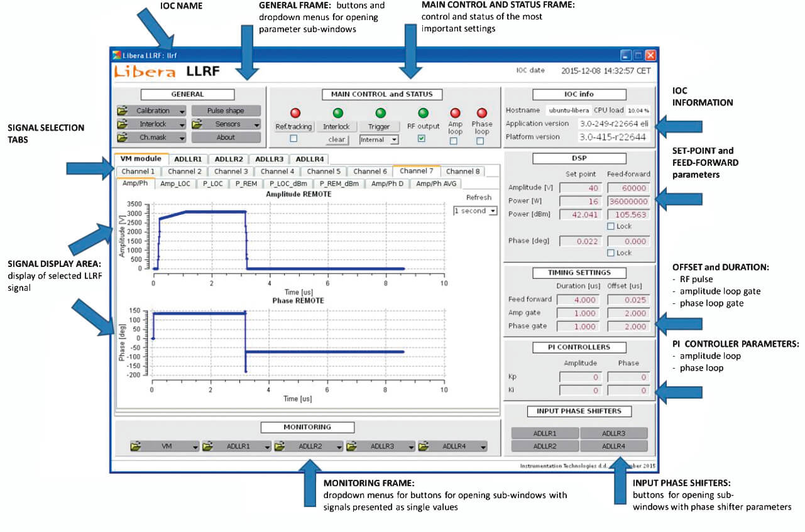This screenshot has width=805, height=532.
Task: Click the Trigger status LED
Action: [380, 112]
